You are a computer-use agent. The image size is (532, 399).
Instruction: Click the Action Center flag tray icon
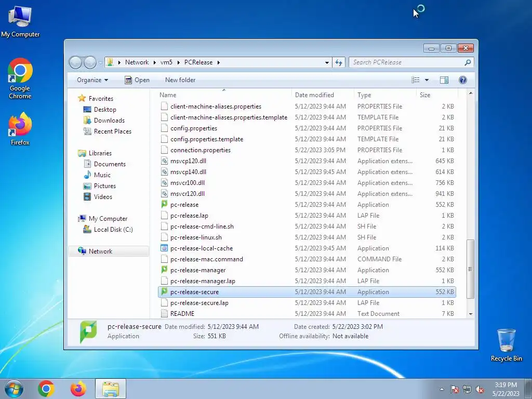(455, 390)
